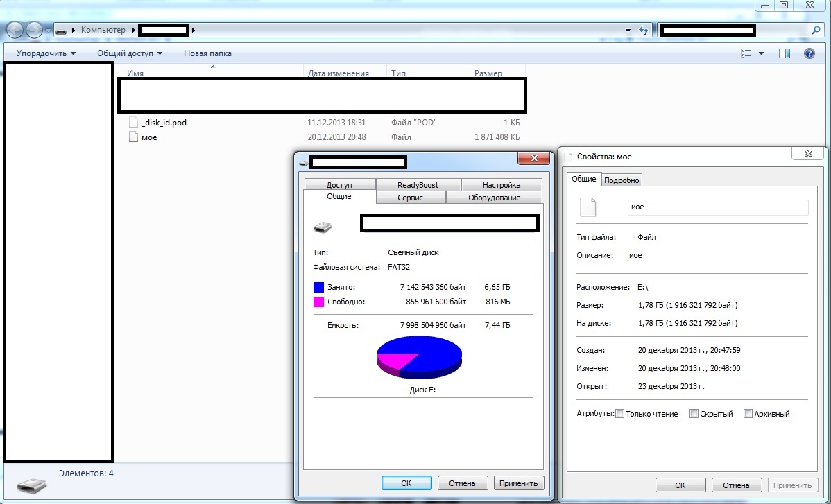This screenshot has width=831, height=504.
Task: Tick the 'Скрытый' attribute checkbox
Action: [x=694, y=414]
